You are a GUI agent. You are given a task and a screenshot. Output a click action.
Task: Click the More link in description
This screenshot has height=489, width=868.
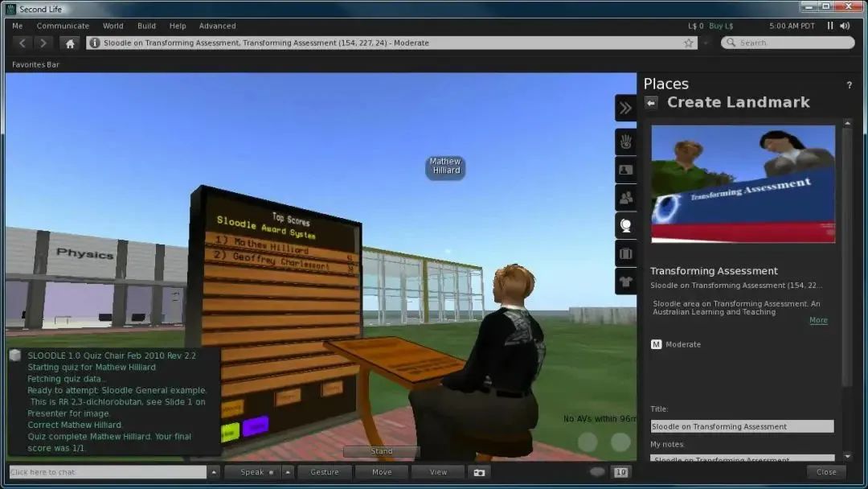pos(818,320)
